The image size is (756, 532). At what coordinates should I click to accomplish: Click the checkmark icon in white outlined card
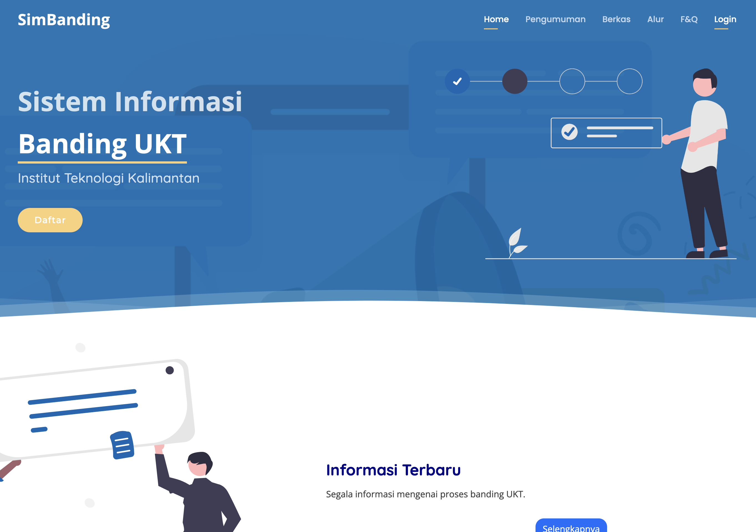coord(569,132)
